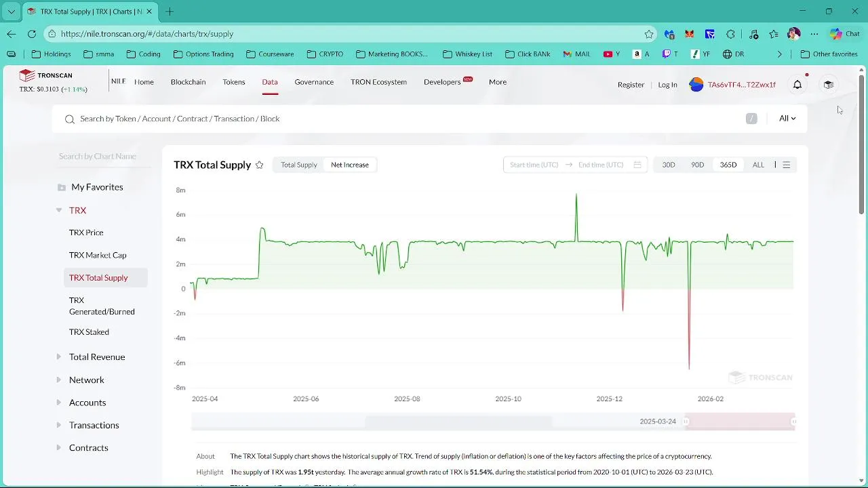The width and height of the screenshot is (868, 488).
Task: Click the bird extension icon with badge
Action: [669, 34]
